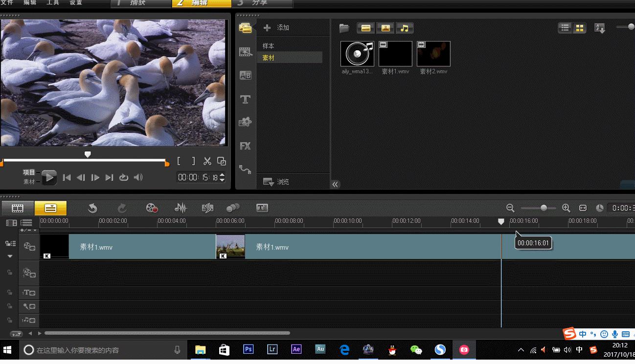
Task: Click the 添加 add folder button
Action: click(276, 28)
